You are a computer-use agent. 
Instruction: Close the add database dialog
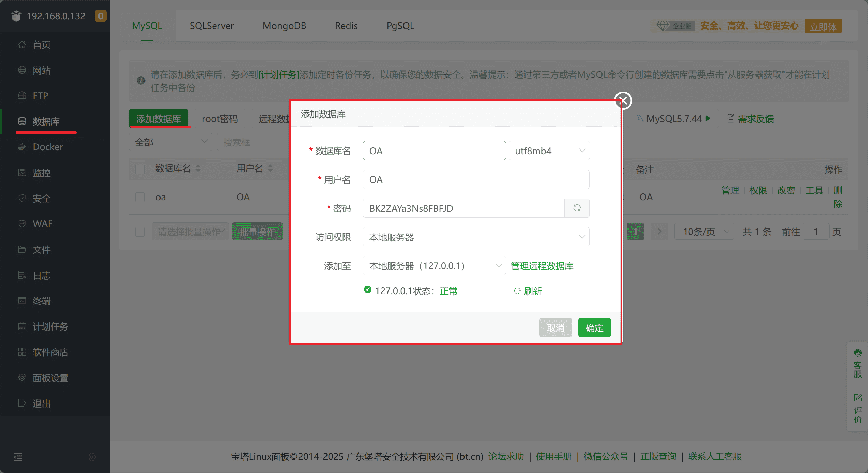coord(623,100)
